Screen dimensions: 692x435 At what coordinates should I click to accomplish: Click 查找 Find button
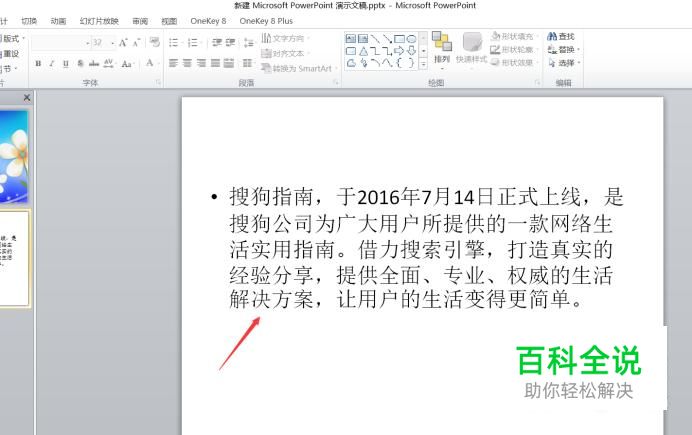pos(561,36)
